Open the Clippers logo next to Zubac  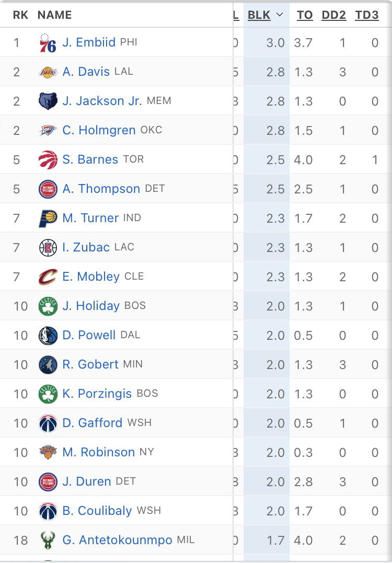click(48, 248)
